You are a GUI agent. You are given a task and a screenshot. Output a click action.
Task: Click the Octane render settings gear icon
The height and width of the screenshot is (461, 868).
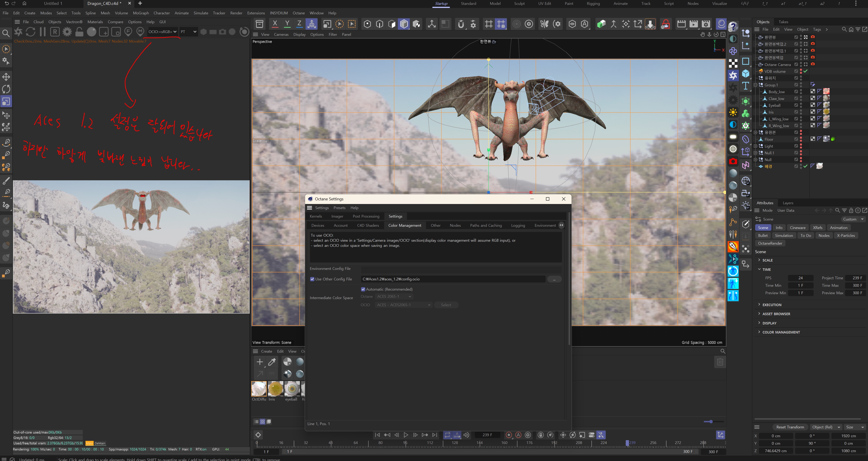click(67, 32)
